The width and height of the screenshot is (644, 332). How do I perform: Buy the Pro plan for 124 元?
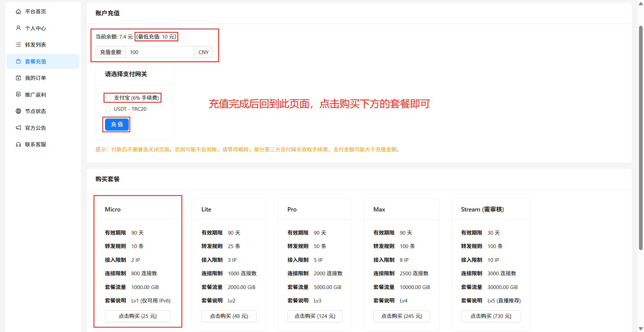click(x=315, y=316)
